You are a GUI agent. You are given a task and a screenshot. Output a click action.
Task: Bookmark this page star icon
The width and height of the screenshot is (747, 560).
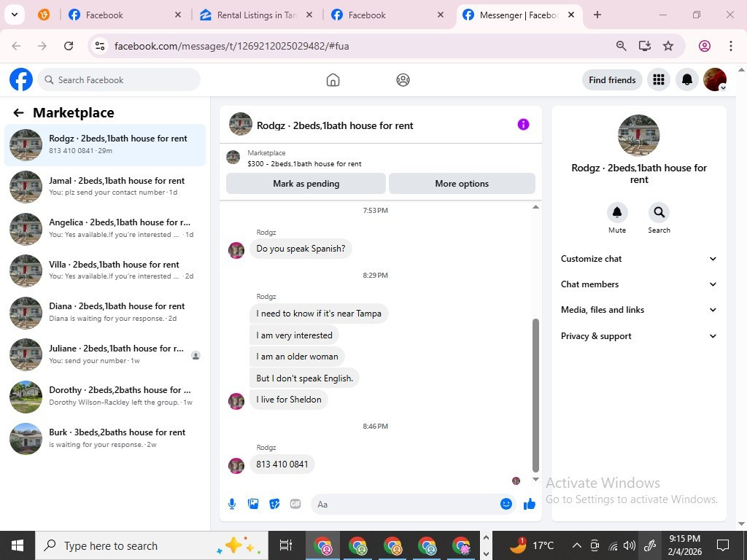pyautogui.click(x=668, y=46)
